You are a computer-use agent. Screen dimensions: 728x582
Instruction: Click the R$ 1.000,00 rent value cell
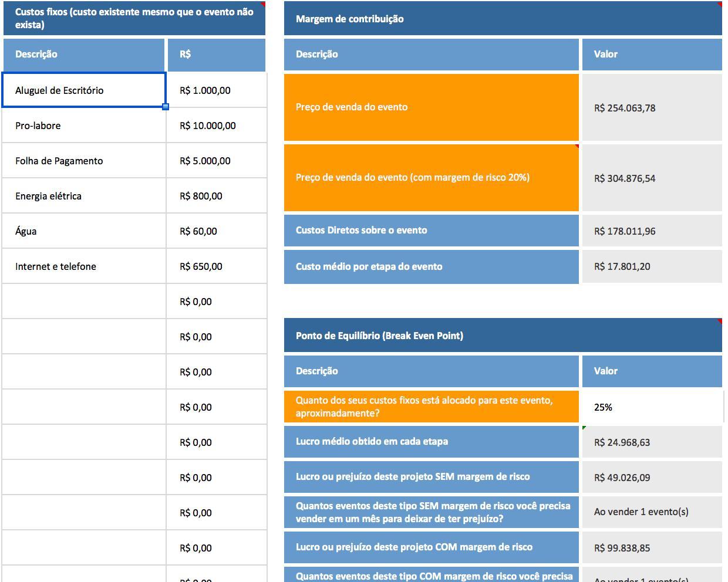216,90
